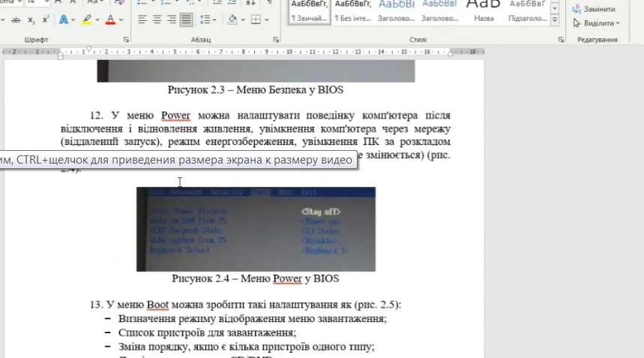This screenshot has height=358, width=644.
Task: Click the borders grid icon
Action: tap(256, 20)
